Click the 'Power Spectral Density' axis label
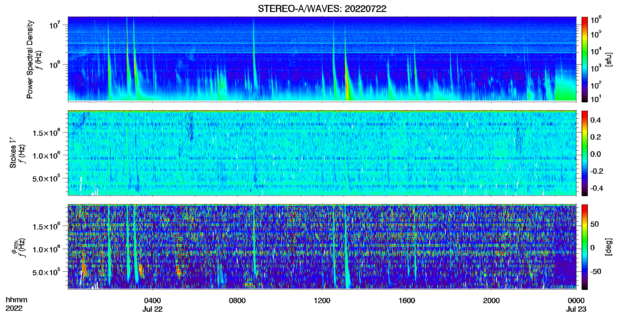 coord(30,59)
